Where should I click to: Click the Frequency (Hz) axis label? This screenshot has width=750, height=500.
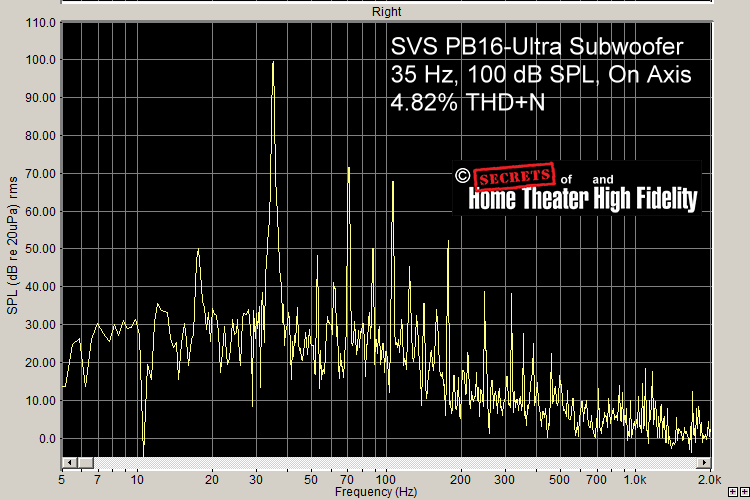click(376, 492)
